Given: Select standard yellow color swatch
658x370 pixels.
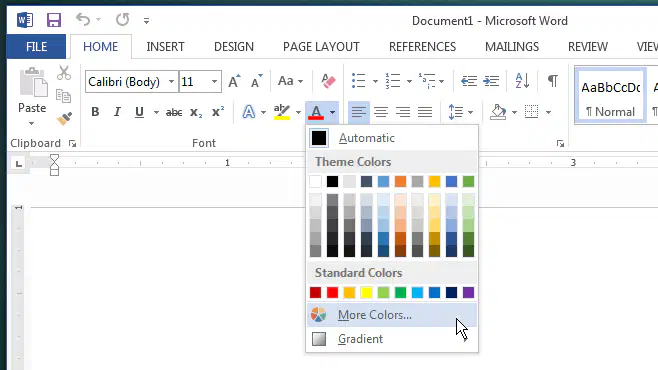Looking at the screenshot, I should (366, 292).
